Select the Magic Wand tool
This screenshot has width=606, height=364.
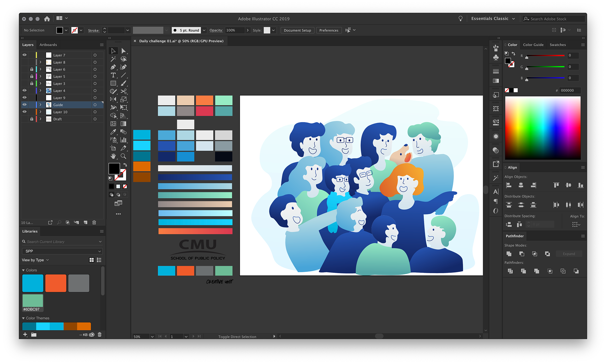click(x=113, y=59)
